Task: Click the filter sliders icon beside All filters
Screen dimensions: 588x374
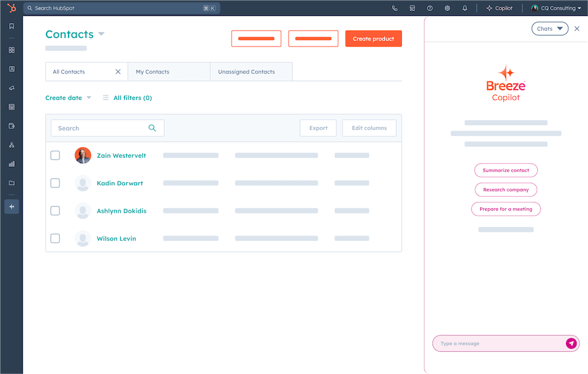Action: pos(106,97)
